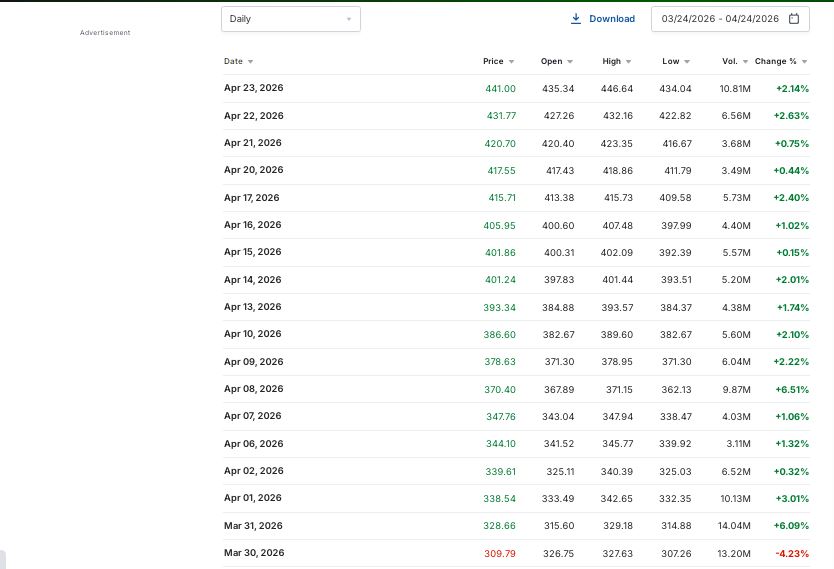
Task: Click the Mar 30, 2026 row date
Action: click(x=253, y=553)
